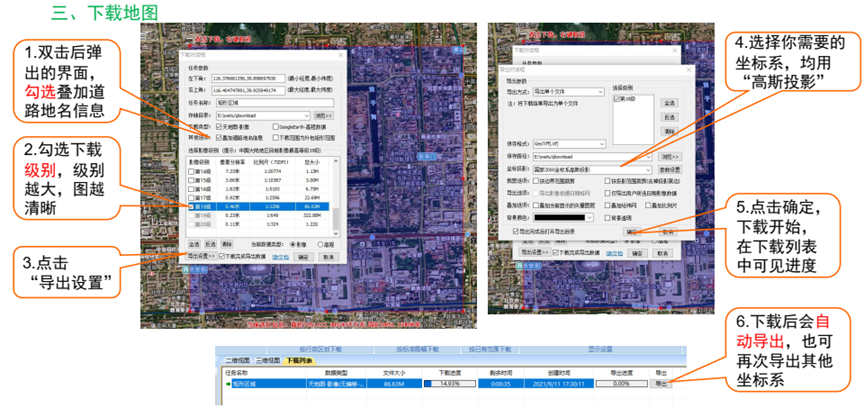864x408 pixels.
Task: Uncheck the highlighted 第18级 row in level table
Action: pyautogui.click(x=191, y=207)
